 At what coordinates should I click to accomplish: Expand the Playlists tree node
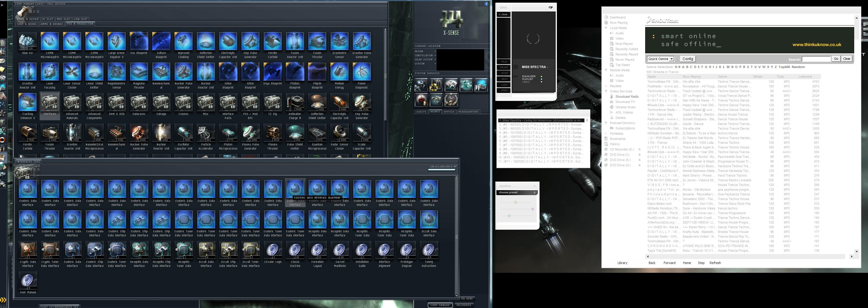pyautogui.click(x=606, y=86)
